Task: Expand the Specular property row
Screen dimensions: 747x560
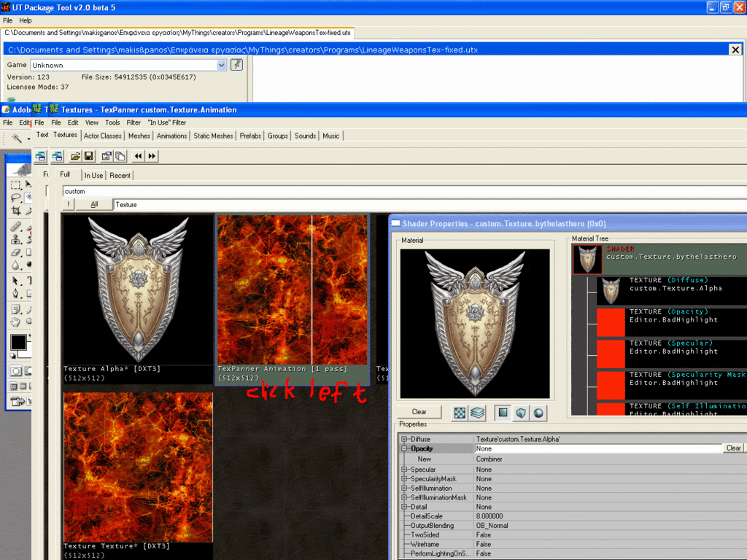Action: coord(405,470)
